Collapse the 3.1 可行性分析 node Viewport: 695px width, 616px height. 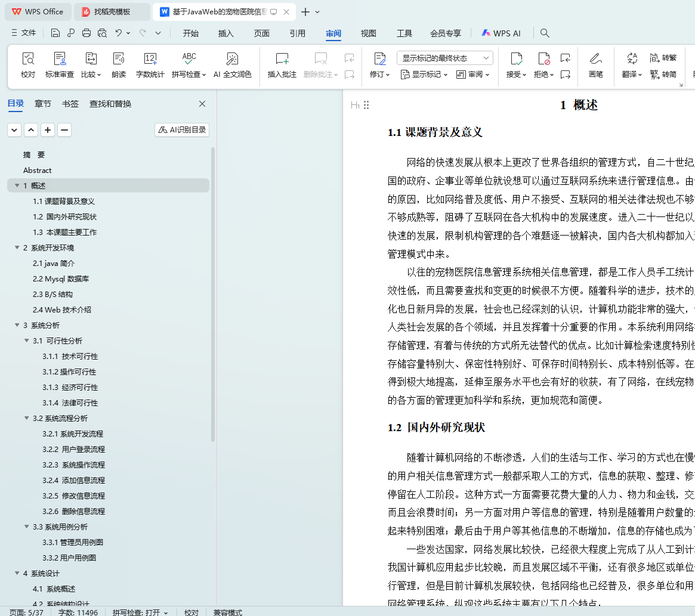(27, 340)
